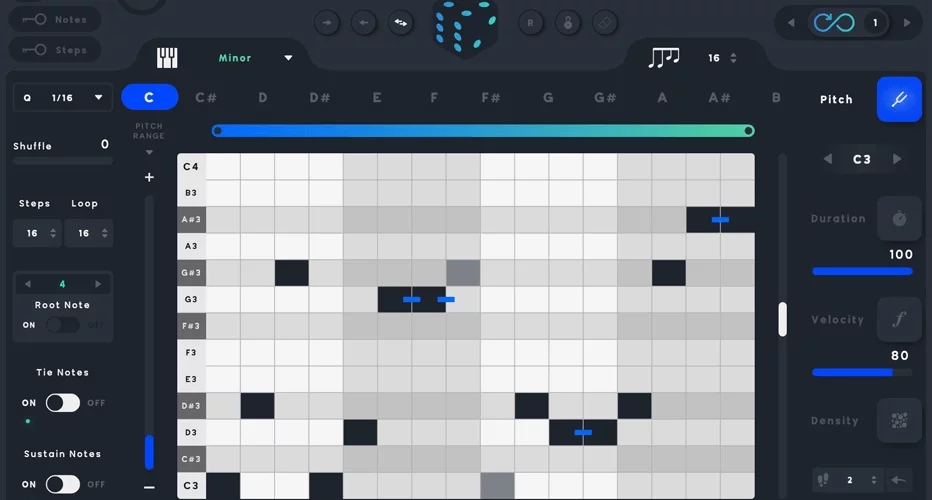Click the shift-right arrow button
Image resolution: width=932 pixels, height=500 pixels.
(x=327, y=23)
